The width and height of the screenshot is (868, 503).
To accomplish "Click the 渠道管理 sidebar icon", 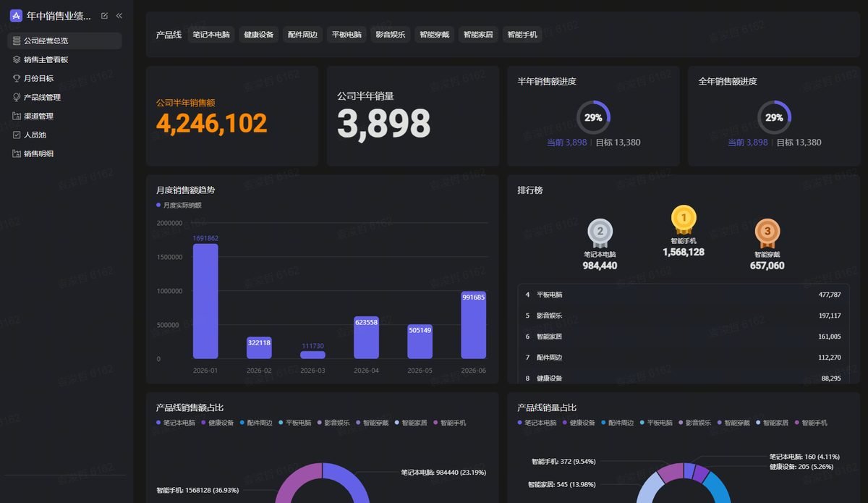I will point(17,116).
